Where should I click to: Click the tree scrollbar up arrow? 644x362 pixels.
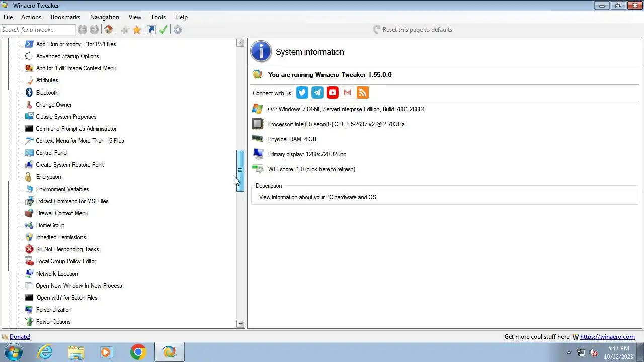tap(240, 43)
